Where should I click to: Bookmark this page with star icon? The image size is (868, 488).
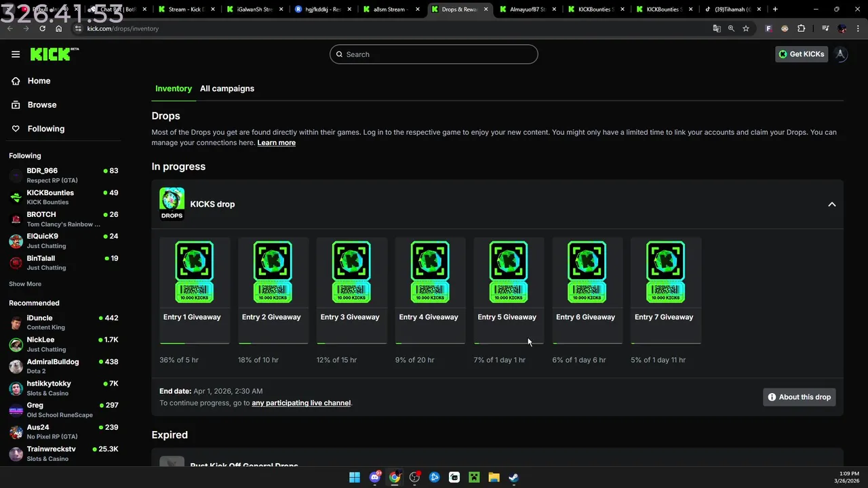click(746, 28)
